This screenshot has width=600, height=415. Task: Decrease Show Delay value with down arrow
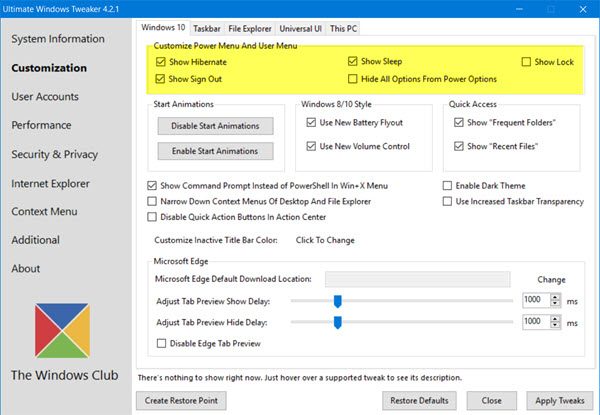click(555, 303)
